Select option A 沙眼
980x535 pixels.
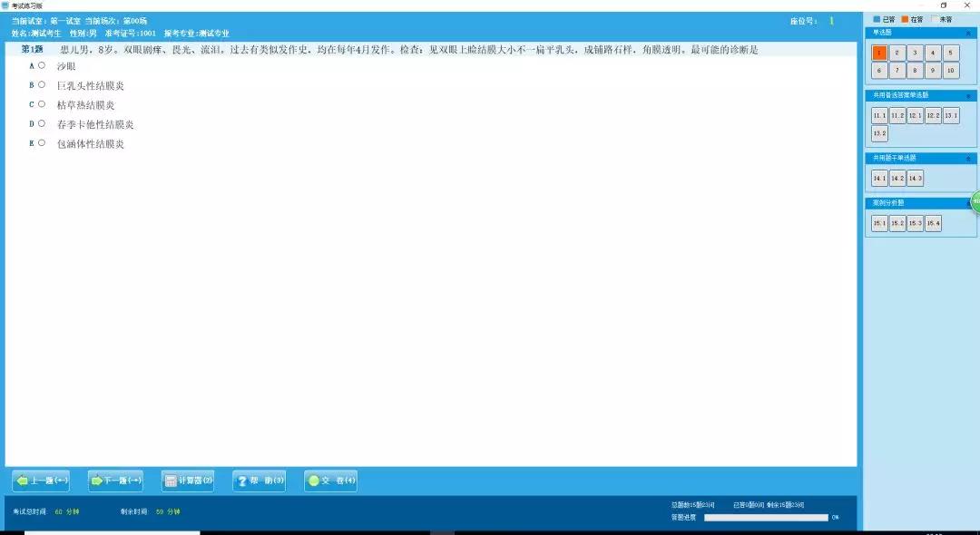coord(42,65)
